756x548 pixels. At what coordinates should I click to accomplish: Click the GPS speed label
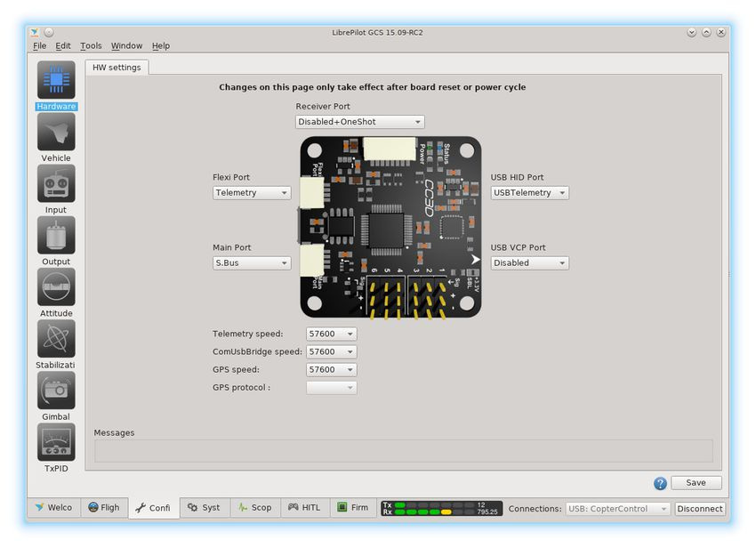[x=236, y=369]
